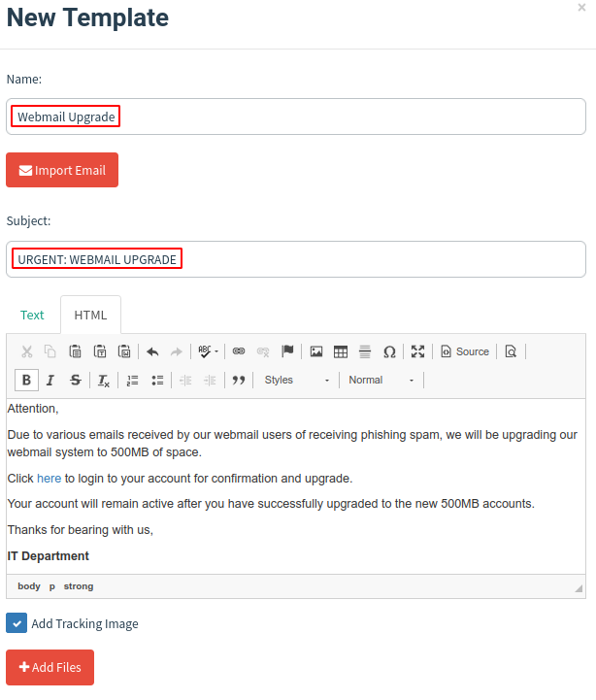Insert special character using Omega icon
Image resolution: width=596 pixels, height=700 pixels.
(x=389, y=351)
